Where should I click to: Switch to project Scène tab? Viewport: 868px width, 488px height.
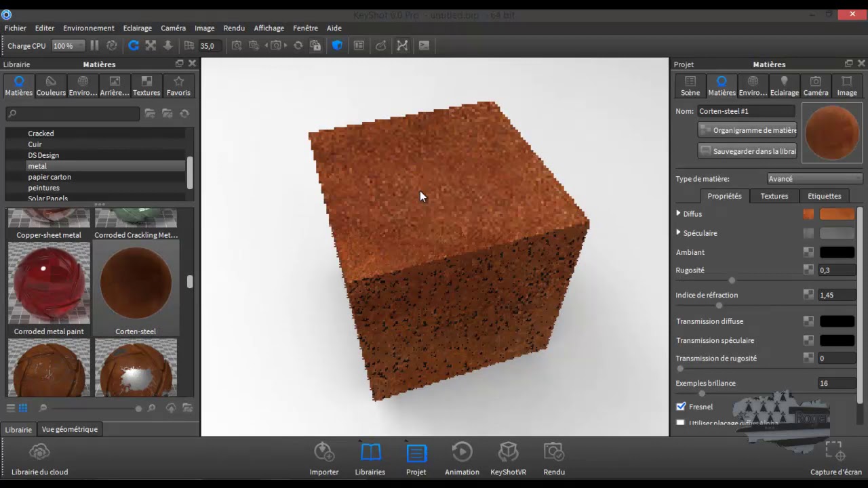(690, 86)
